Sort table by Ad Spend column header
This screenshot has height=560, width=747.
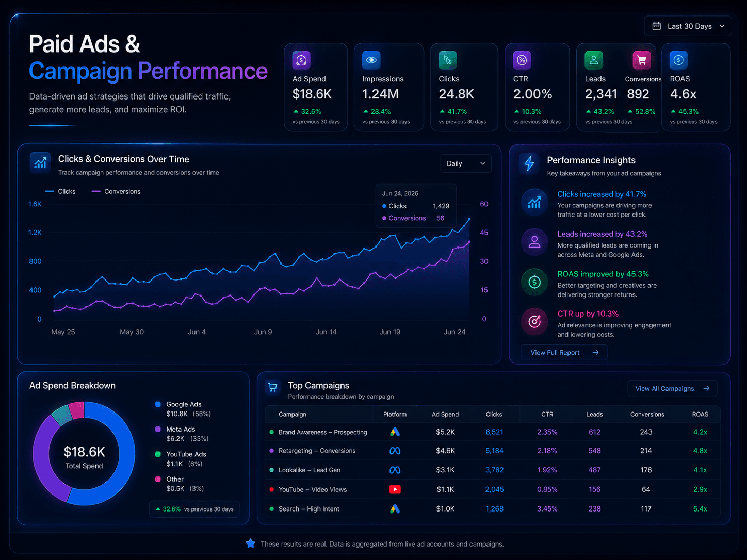pos(445,415)
